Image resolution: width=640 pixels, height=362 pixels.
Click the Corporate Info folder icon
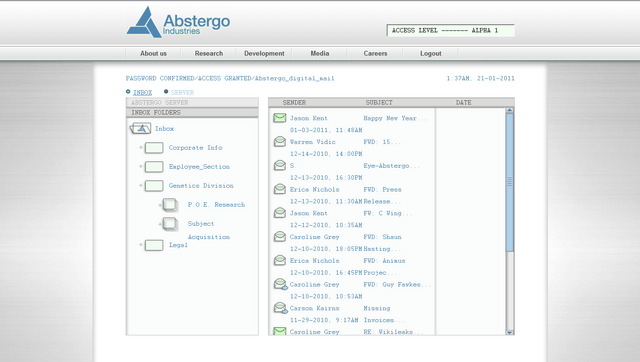pos(154,148)
